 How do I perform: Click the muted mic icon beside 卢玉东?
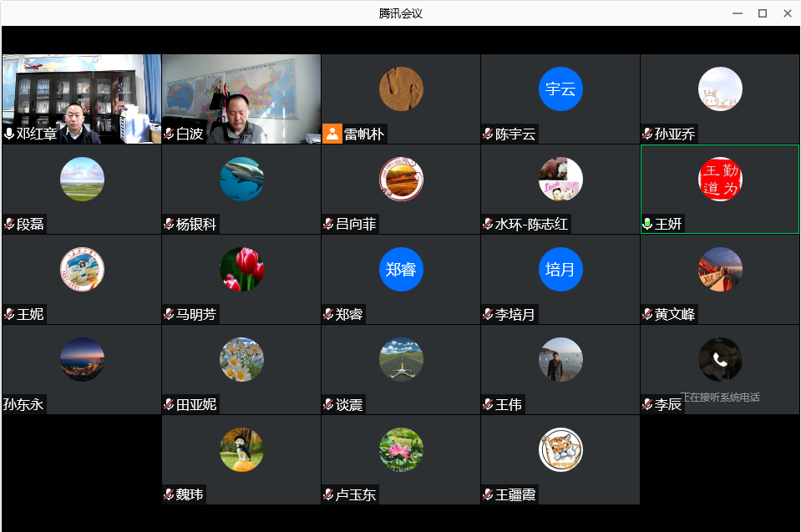[328, 494]
